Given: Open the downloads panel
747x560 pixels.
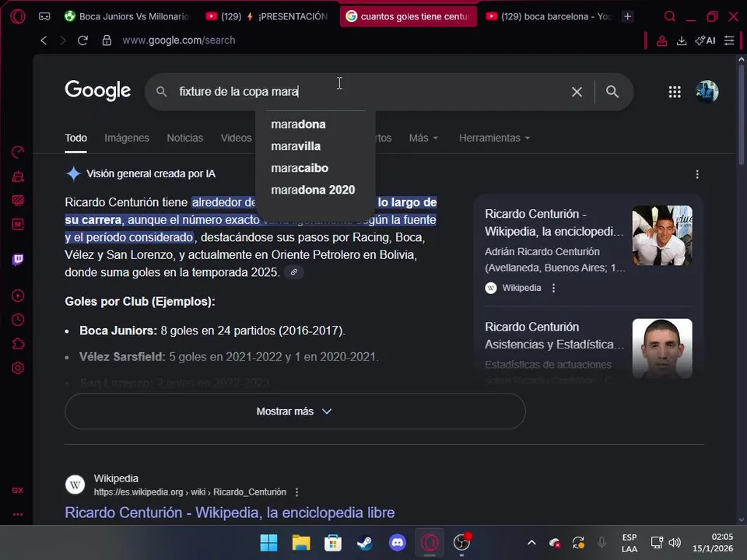Looking at the screenshot, I should click(x=682, y=40).
